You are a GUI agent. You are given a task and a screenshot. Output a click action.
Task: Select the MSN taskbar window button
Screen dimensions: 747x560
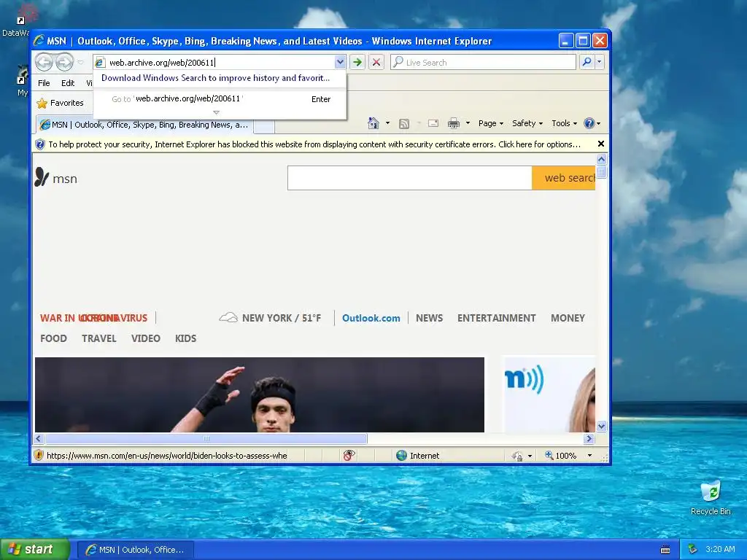pyautogui.click(x=136, y=550)
